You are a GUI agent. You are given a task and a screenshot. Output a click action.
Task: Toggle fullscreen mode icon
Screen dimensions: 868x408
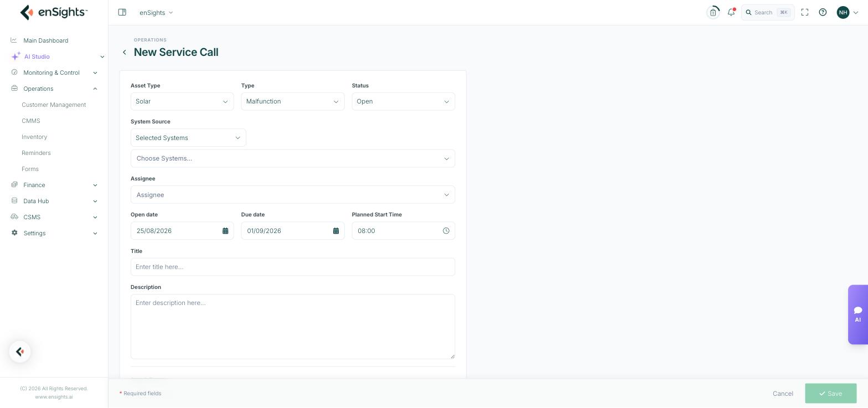click(805, 12)
